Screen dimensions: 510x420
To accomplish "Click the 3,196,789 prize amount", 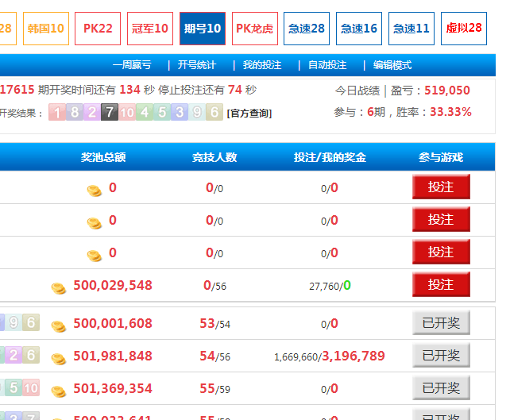I will tap(354, 356).
